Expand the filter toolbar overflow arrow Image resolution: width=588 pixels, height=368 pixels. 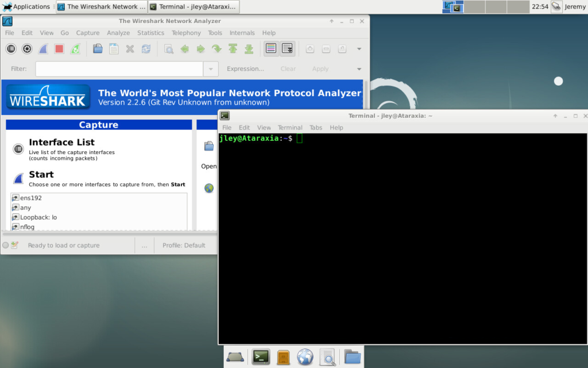click(x=359, y=69)
